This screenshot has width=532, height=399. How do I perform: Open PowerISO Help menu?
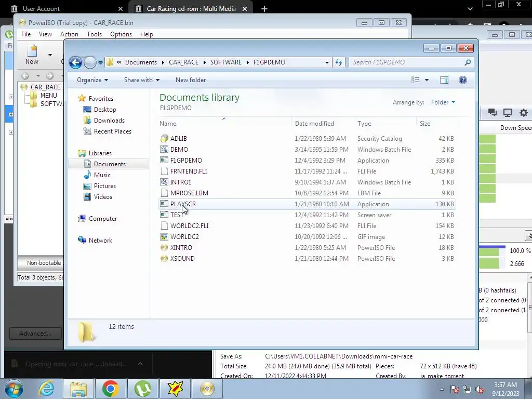coord(147,34)
